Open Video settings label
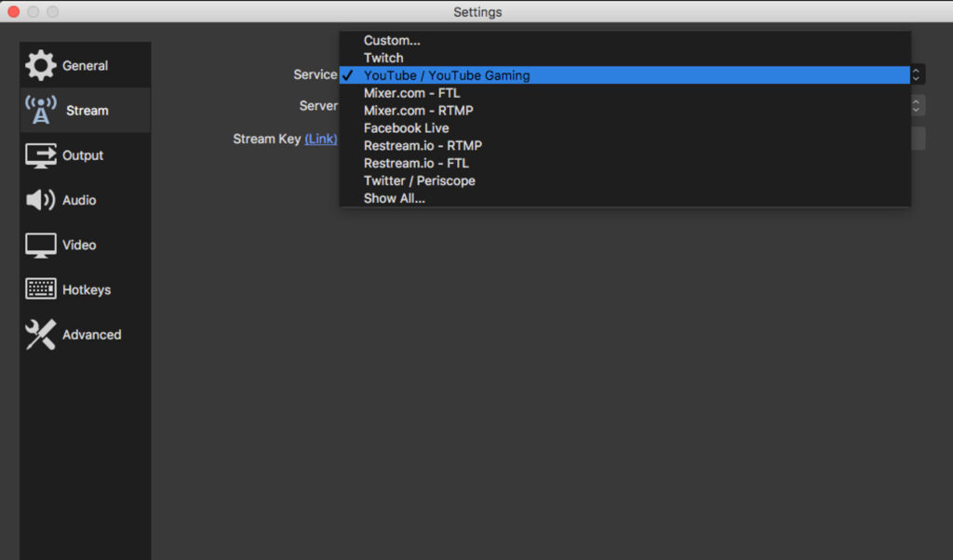The height and width of the screenshot is (560, 953). click(79, 245)
